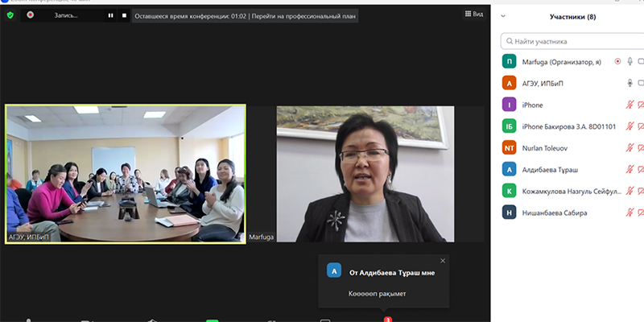Image resolution: width=644 pixels, height=322 pixels.
Task: Pause the meeting recording
Action: pyautogui.click(x=110, y=15)
